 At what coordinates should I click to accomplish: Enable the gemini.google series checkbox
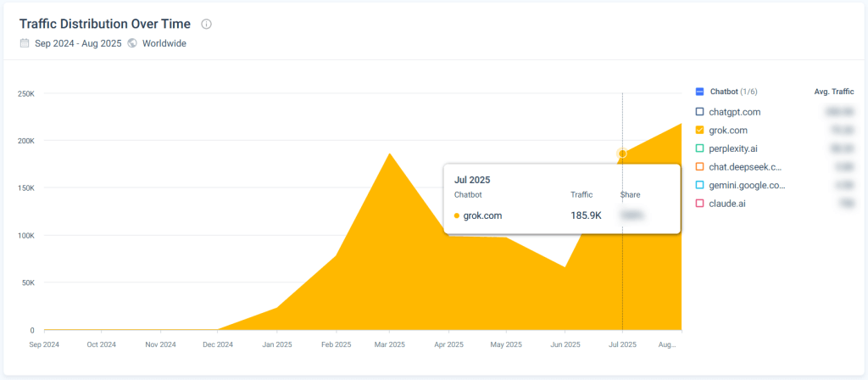(699, 185)
